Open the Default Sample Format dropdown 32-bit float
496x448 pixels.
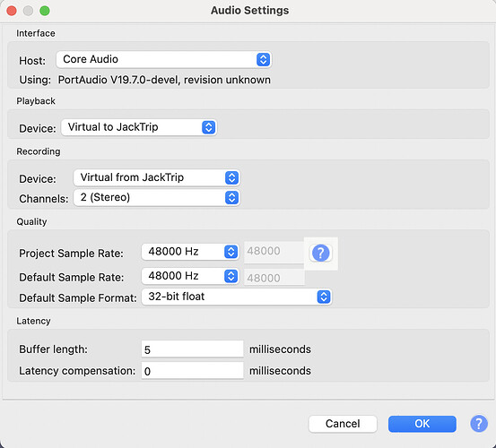(236, 297)
